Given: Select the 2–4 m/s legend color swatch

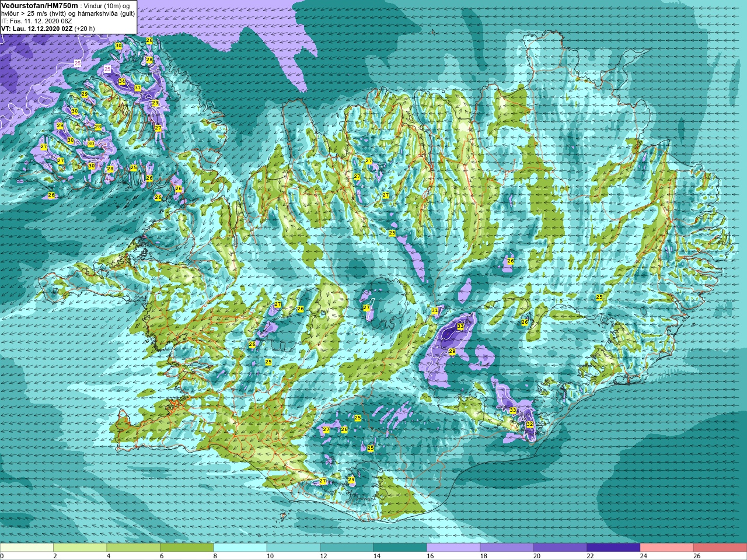Looking at the screenshot, I should point(80,548).
